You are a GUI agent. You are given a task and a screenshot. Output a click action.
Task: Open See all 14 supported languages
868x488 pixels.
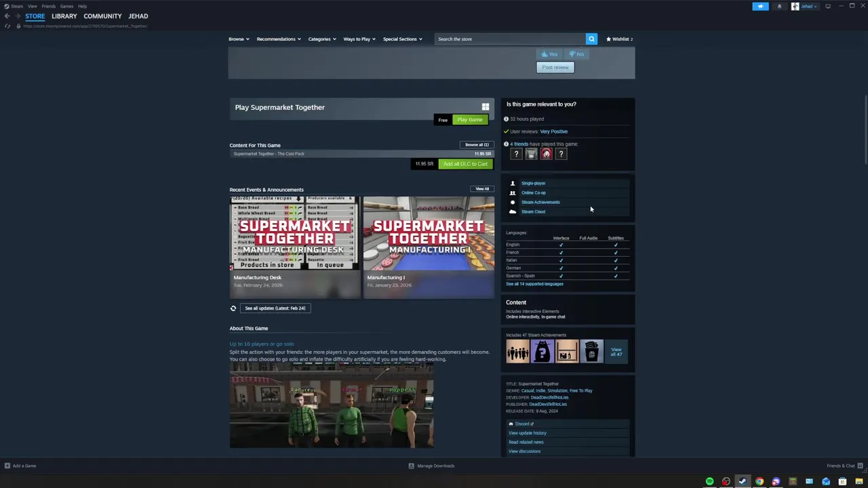click(x=534, y=284)
